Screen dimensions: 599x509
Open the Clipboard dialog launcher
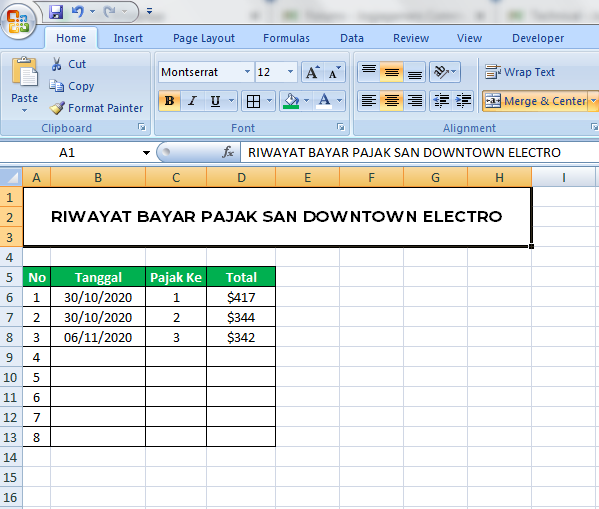coord(142,128)
